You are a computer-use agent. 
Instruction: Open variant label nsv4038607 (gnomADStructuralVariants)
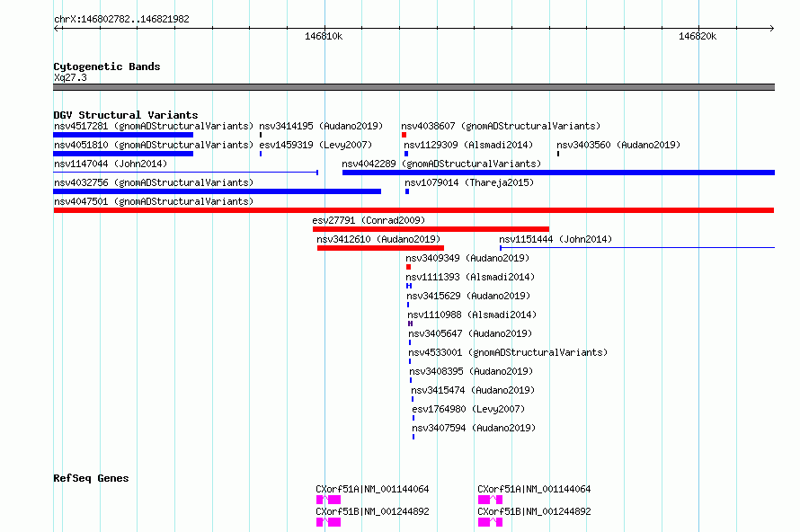(501, 126)
